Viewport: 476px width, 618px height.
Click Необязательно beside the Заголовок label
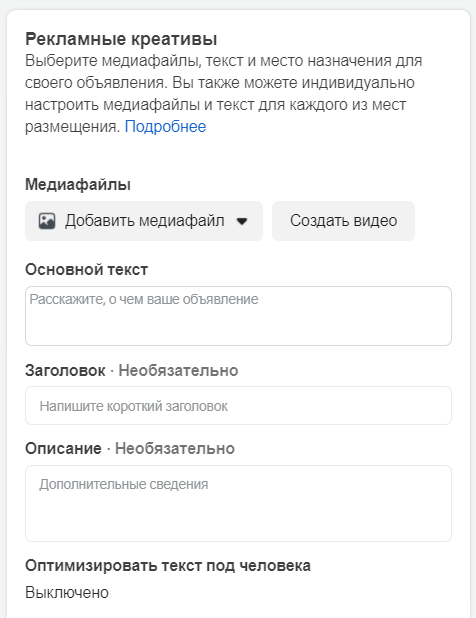(x=178, y=370)
